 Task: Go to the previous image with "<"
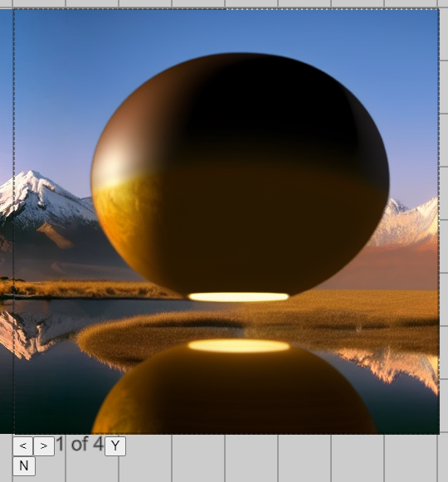(22, 446)
